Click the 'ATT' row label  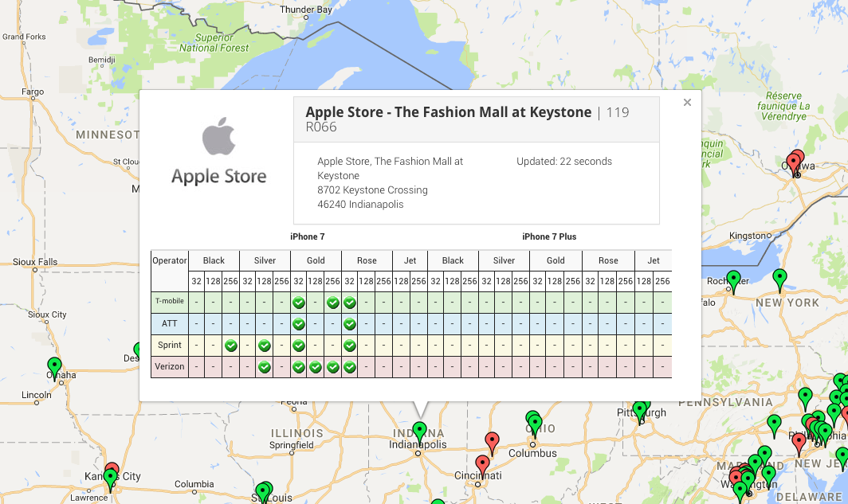tap(169, 323)
